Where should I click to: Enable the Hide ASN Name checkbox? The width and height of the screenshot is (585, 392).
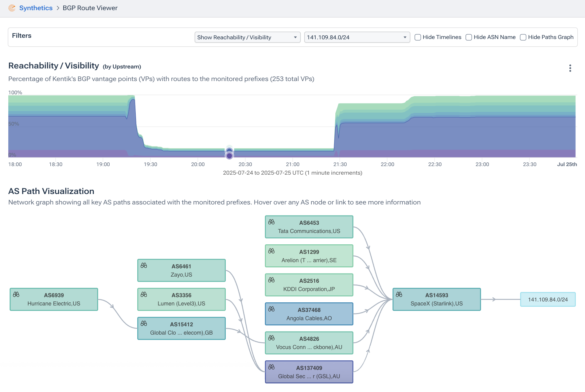469,37
